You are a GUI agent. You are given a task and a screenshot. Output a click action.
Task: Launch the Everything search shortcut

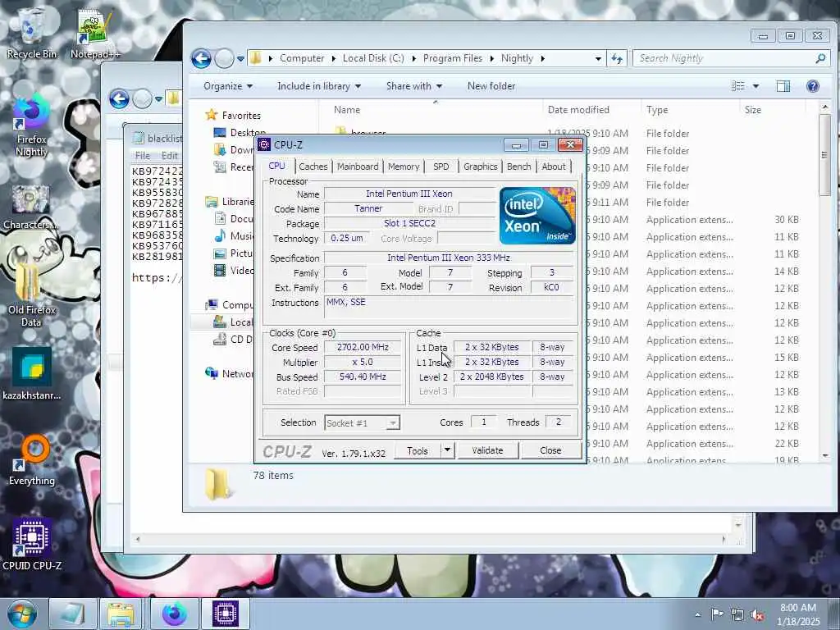click(31, 459)
